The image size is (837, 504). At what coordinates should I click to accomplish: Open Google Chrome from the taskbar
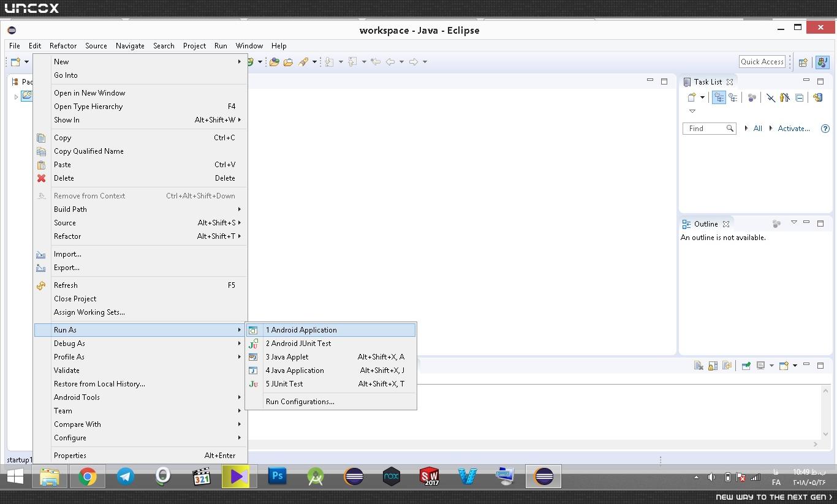tap(88, 476)
